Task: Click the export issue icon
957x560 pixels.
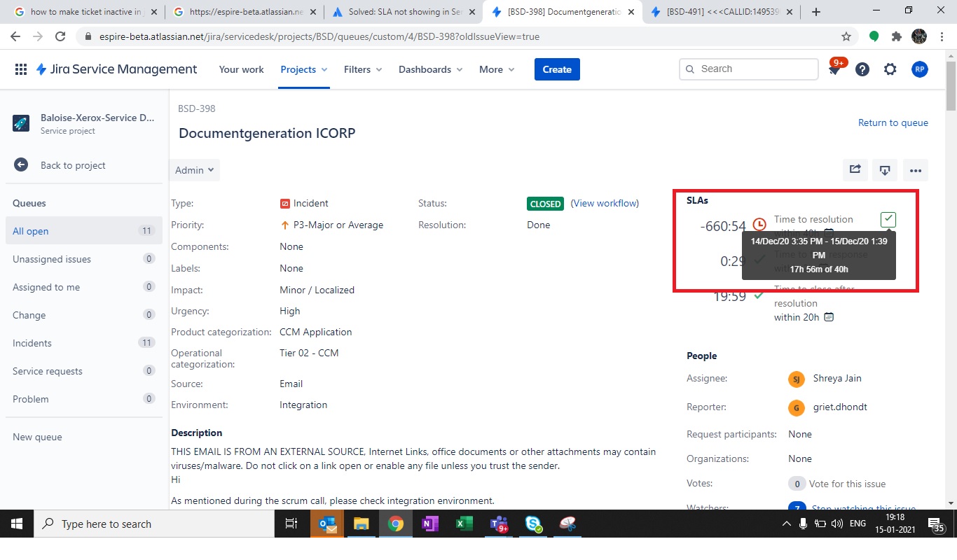Action: click(885, 169)
